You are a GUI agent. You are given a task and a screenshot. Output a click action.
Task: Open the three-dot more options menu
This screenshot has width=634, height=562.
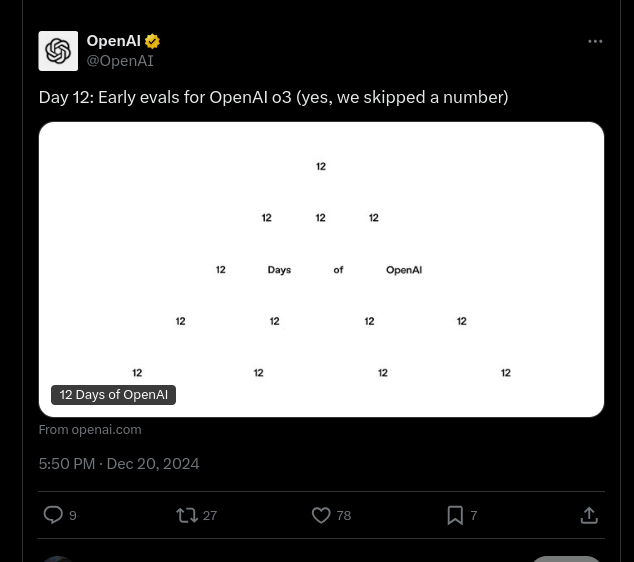pos(595,42)
